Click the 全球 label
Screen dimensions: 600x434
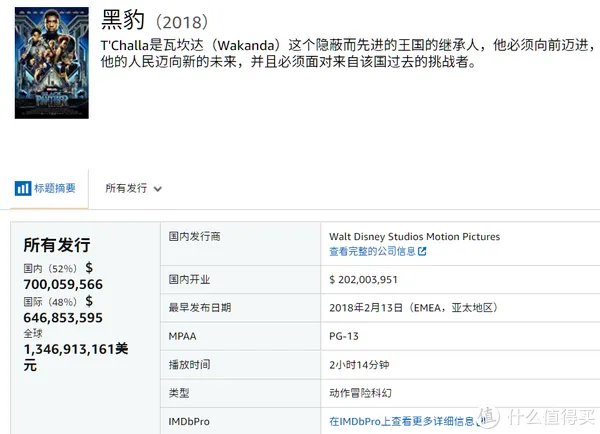click(x=33, y=334)
